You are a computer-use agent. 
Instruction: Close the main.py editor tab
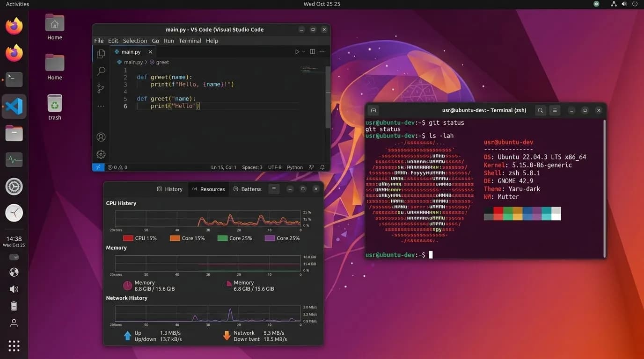(150, 52)
